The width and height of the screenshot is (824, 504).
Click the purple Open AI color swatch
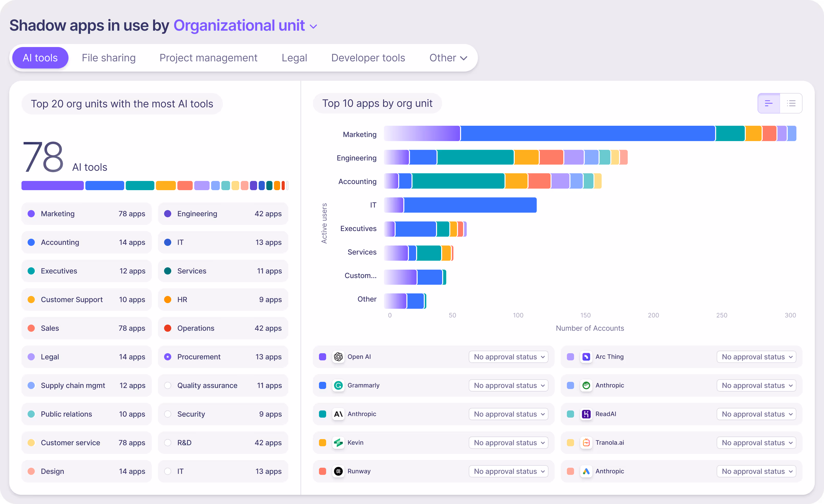point(322,357)
